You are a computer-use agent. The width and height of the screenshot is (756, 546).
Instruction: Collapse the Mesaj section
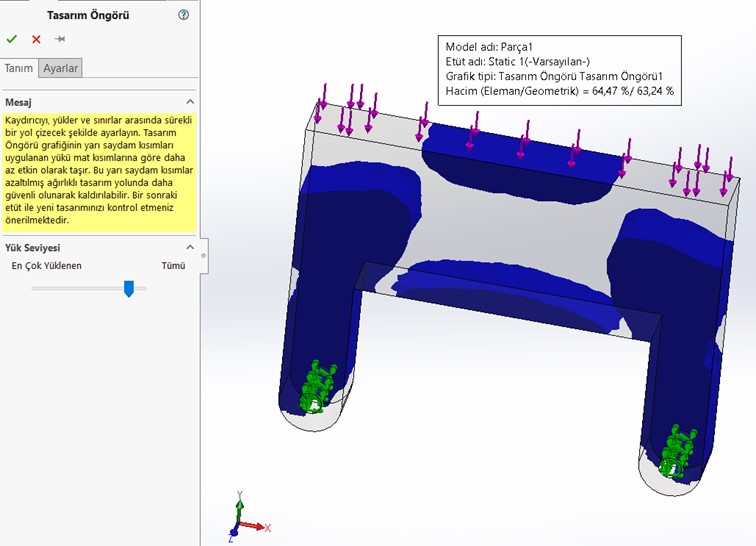[189, 102]
